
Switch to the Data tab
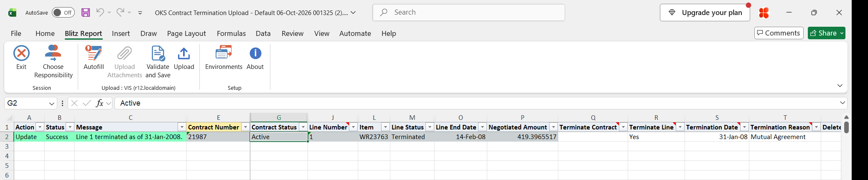tap(263, 33)
